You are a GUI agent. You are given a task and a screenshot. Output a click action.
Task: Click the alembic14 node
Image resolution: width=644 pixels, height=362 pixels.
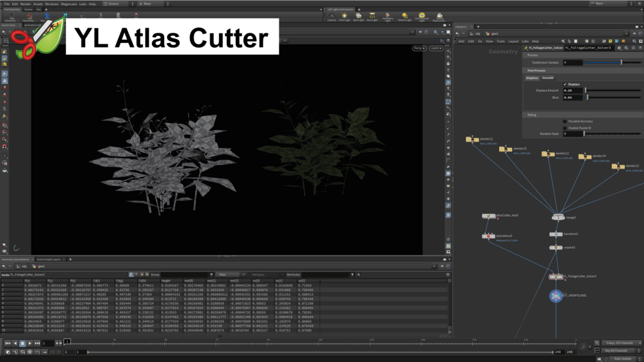coord(585,156)
